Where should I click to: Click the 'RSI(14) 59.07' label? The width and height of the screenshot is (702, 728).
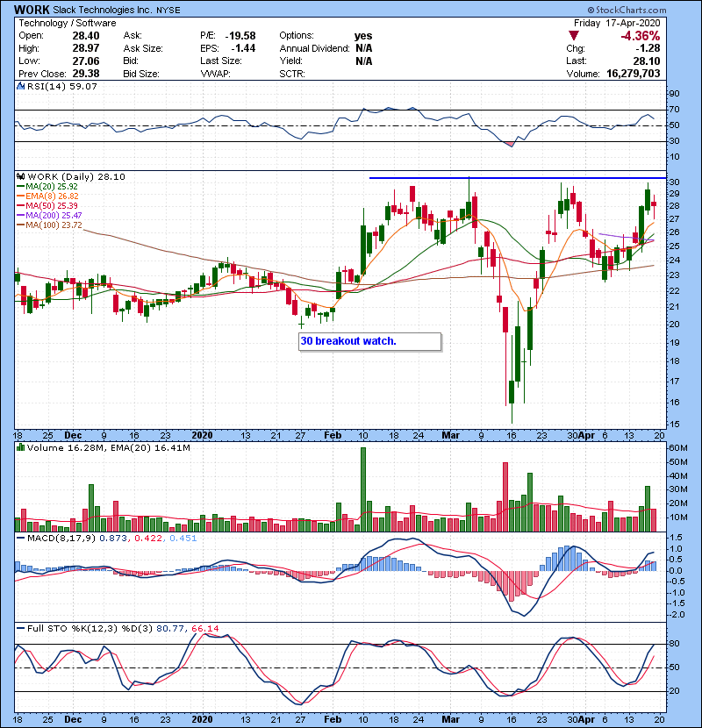tap(62, 86)
